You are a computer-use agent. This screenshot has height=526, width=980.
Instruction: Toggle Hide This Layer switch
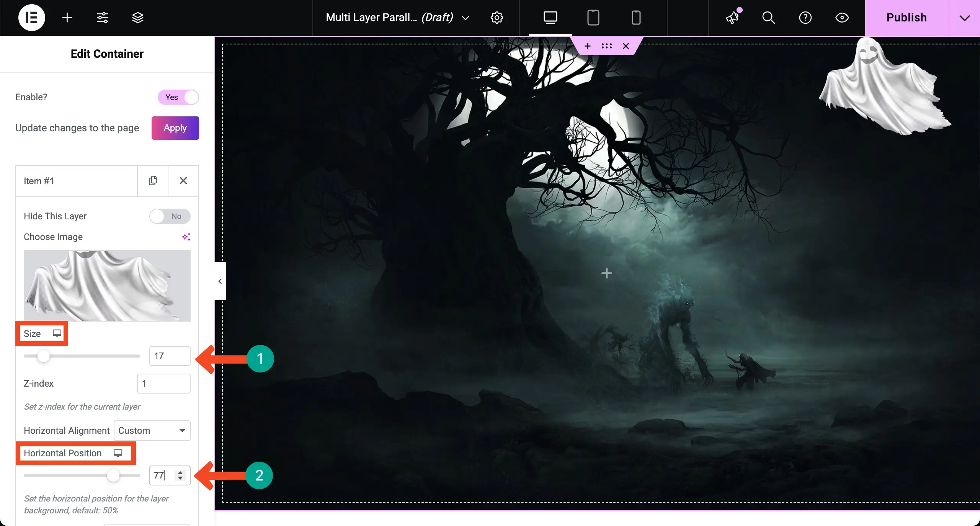[x=170, y=216]
